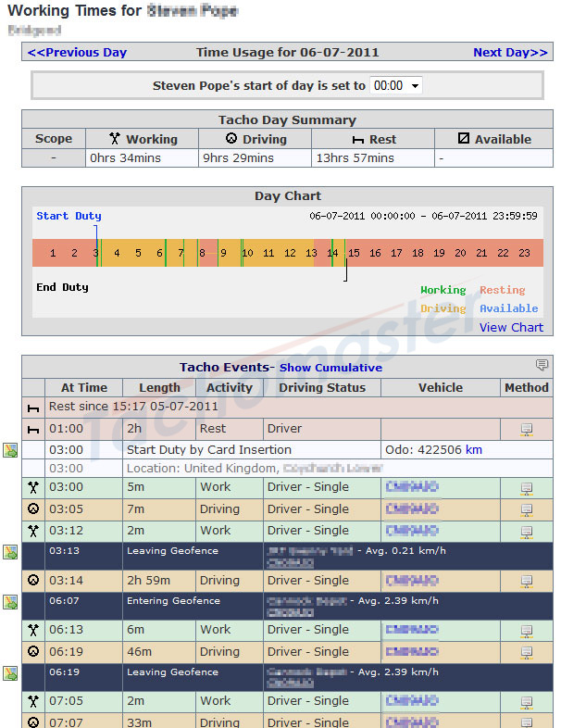Click the At Time column header
The height and width of the screenshot is (728, 561).
[84, 388]
